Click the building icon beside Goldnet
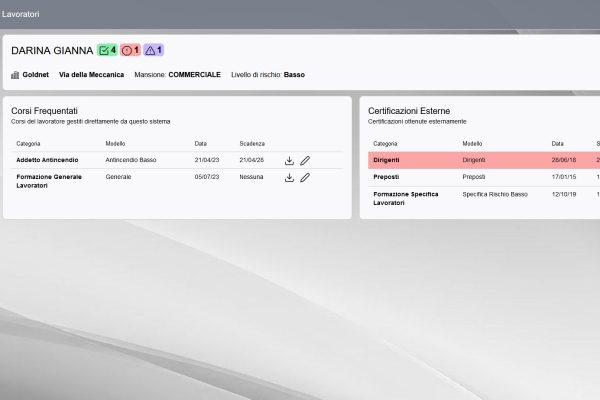The height and width of the screenshot is (400, 600). point(15,75)
